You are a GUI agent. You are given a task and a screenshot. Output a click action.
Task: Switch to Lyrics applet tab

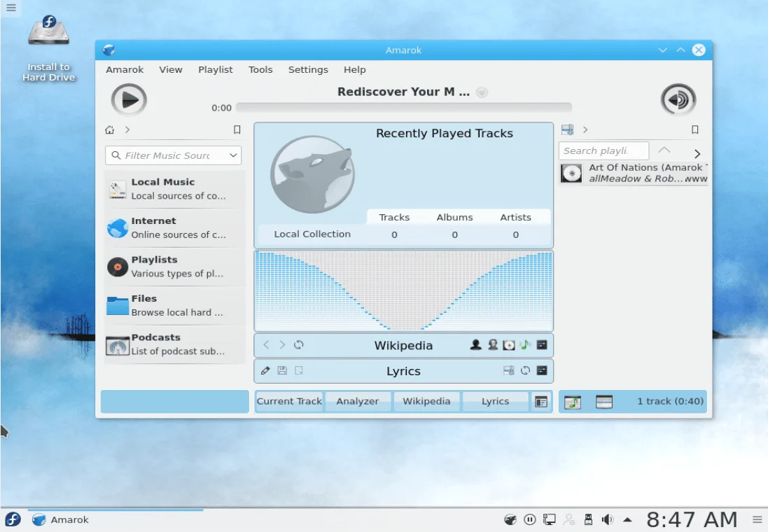click(495, 401)
